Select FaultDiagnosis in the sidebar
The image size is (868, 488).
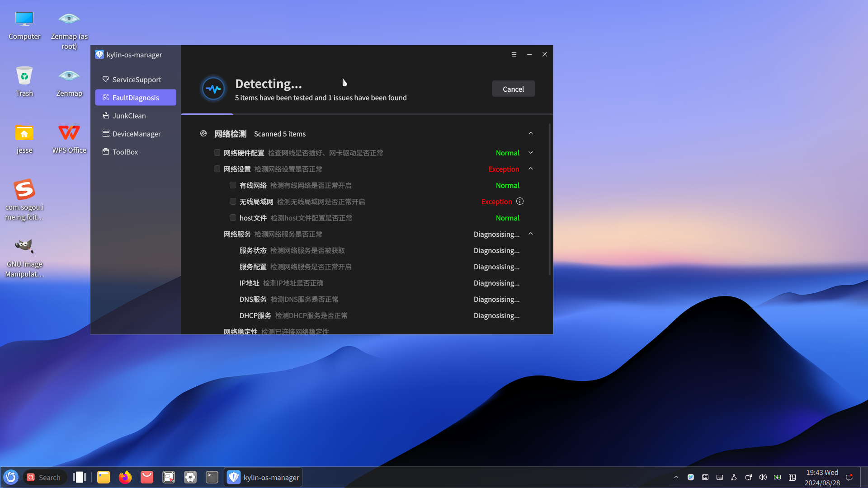click(136, 98)
